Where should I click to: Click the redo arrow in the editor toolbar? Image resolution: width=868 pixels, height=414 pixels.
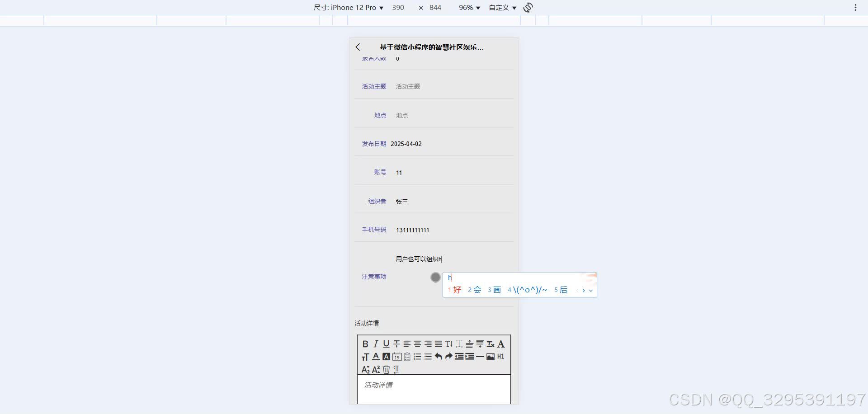coord(449,357)
